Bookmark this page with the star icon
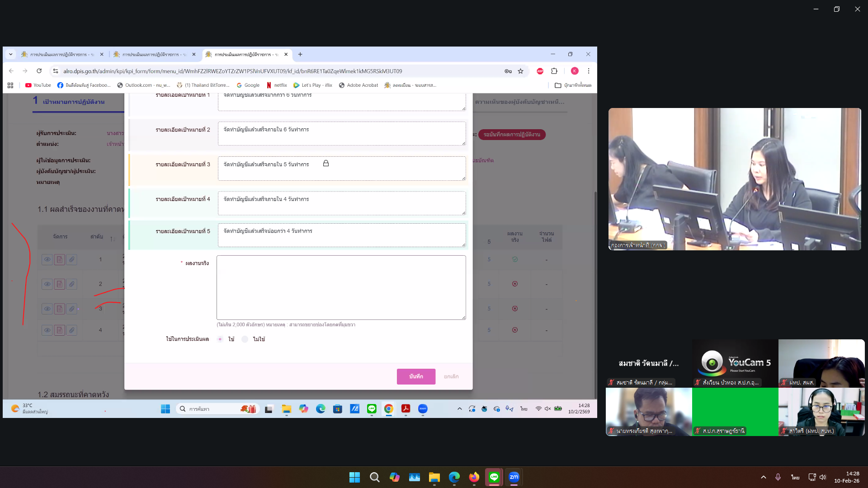The width and height of the screenshot is (868, 488). pyautogui.click(x=520, y=71)
